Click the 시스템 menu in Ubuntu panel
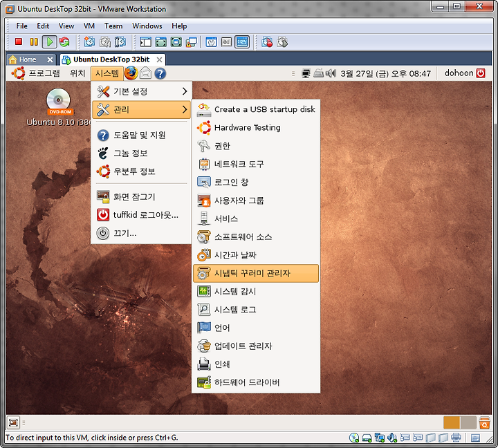 (107, 73)
